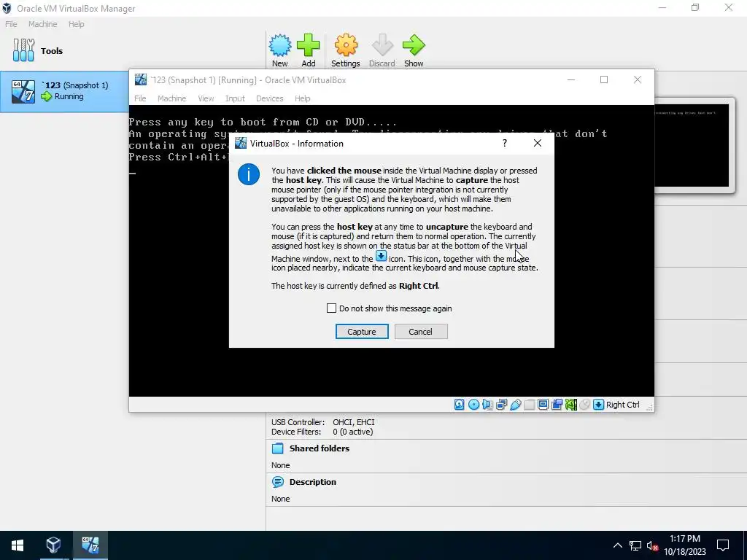Open File menu in Manager window
Image resolution: width=747 pixels, height=560 pixels.
[x=11, y=24]
